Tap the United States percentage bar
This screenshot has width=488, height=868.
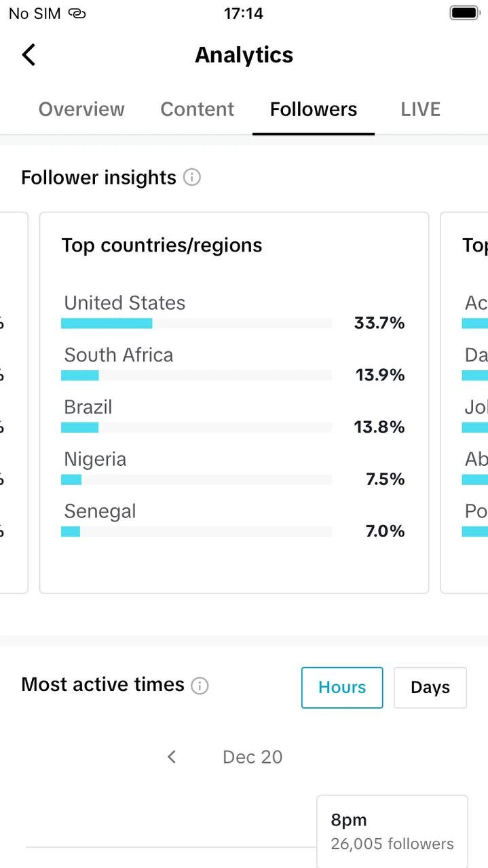pyautogui.click(x=197, y=323)
